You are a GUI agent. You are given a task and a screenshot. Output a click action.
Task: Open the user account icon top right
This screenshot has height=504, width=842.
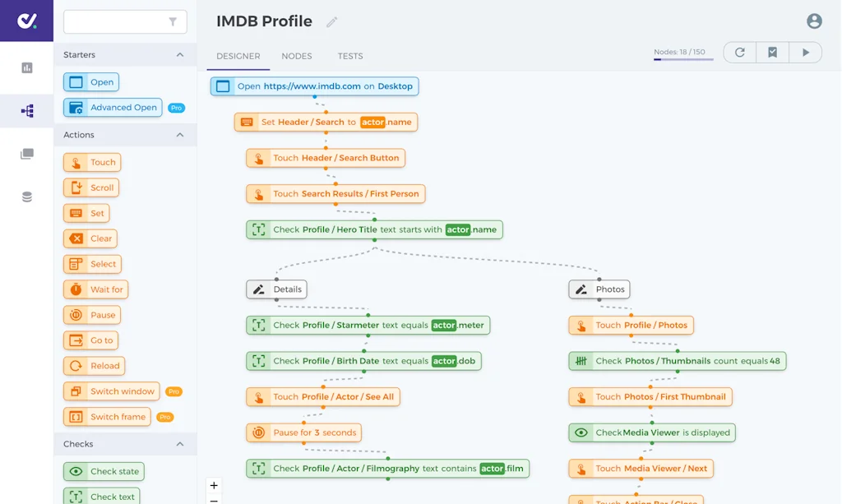pos(814,21)
